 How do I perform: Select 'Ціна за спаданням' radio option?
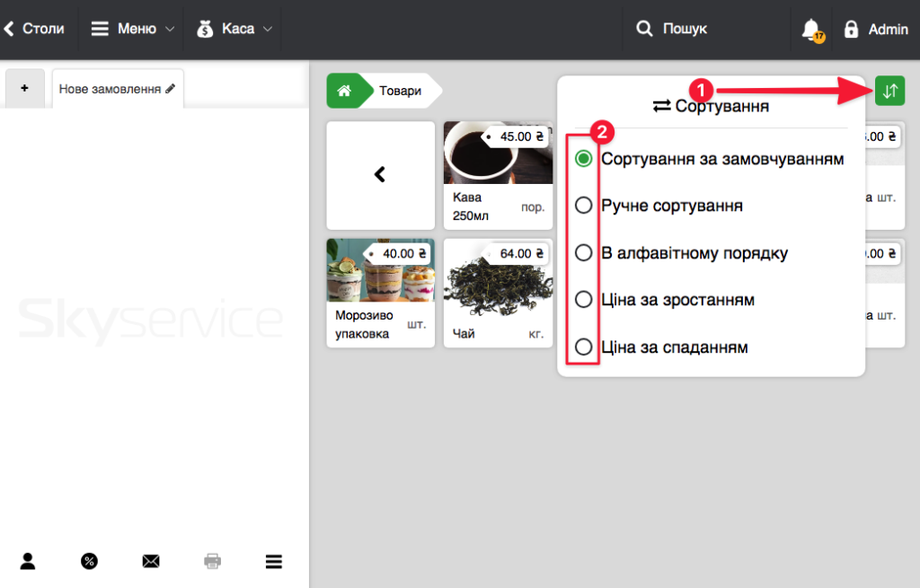click(x=584, y=347)
